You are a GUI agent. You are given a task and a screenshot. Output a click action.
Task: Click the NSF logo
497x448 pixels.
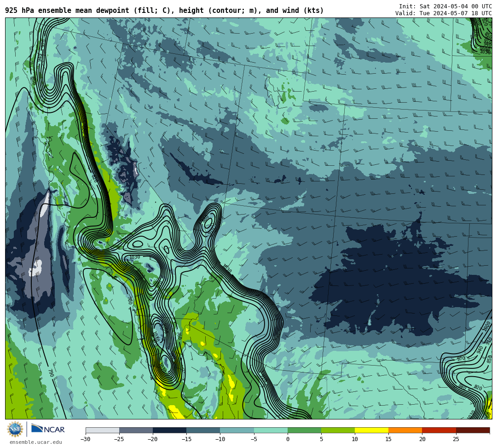click(15, 430)
